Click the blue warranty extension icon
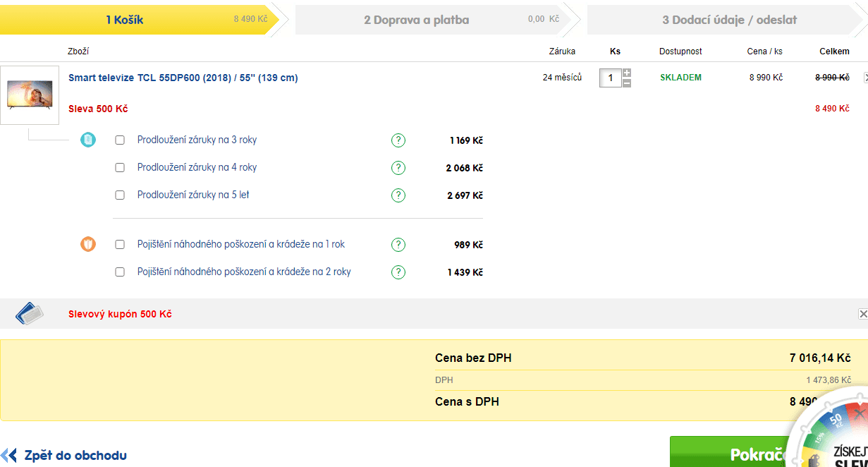Viewport: 868px width, 467px height. (88, 140)
